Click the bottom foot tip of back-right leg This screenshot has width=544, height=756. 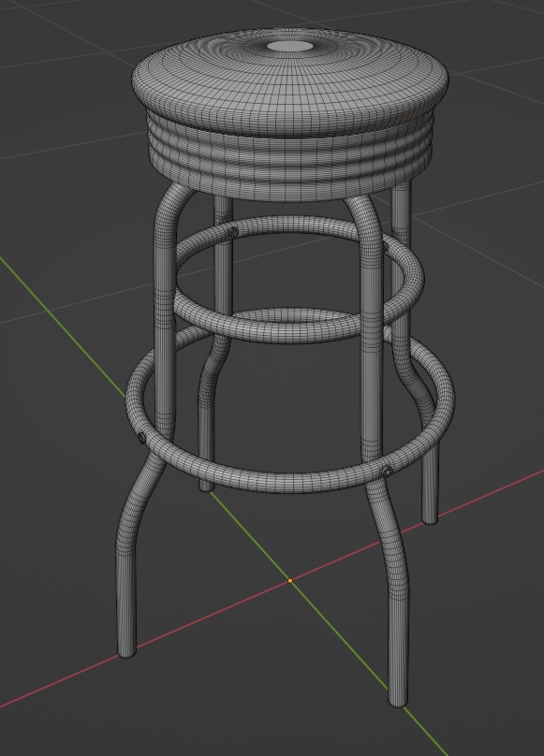pos(430,520)
